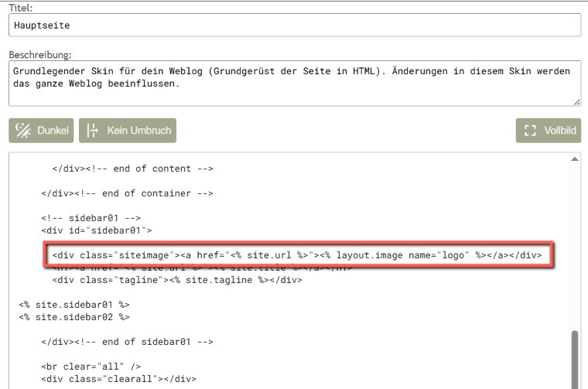Grab the resize handle of the Beschreibung box
Viewport: 588px width, 389px height.
pyautogui.click(x=576, y=101)
